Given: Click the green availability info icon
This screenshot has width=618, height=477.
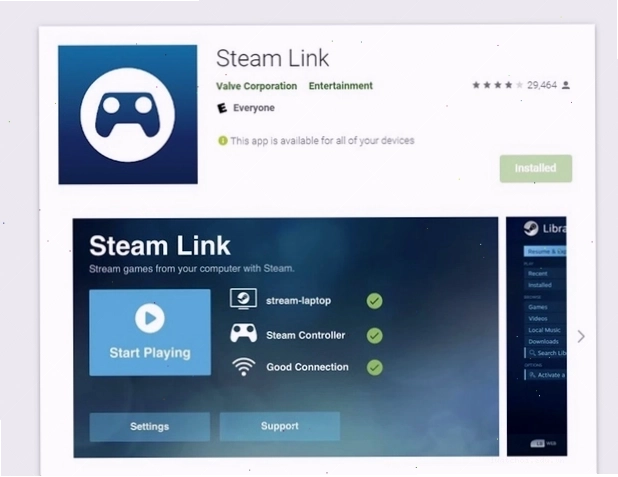Looking at the screenshot, I should [223, 141].
